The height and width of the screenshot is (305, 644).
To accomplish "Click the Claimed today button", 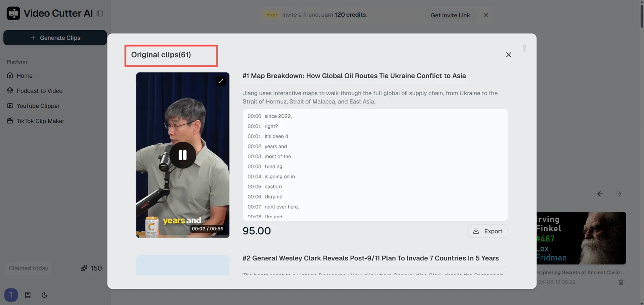I will (x=29, y=268).
